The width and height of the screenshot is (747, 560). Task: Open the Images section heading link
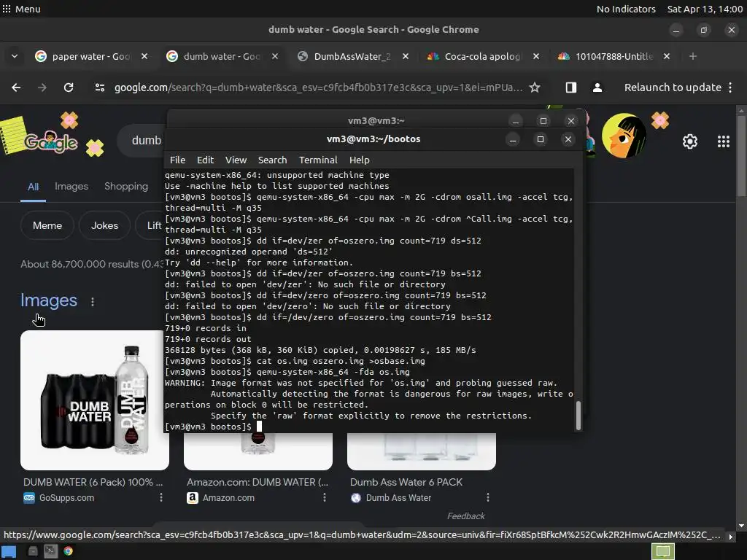pyautogui.click(x=49, y=300)
